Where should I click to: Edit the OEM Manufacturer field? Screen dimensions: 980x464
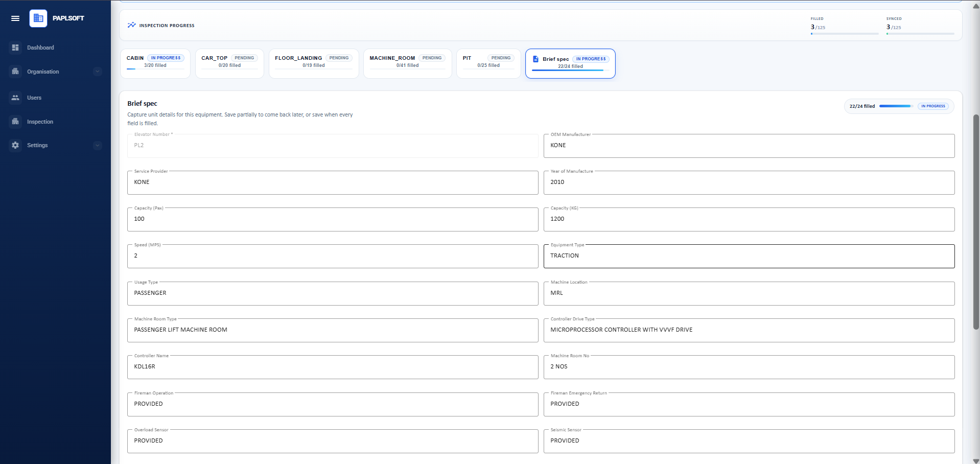pyautogui.click(x=749, y=146)
